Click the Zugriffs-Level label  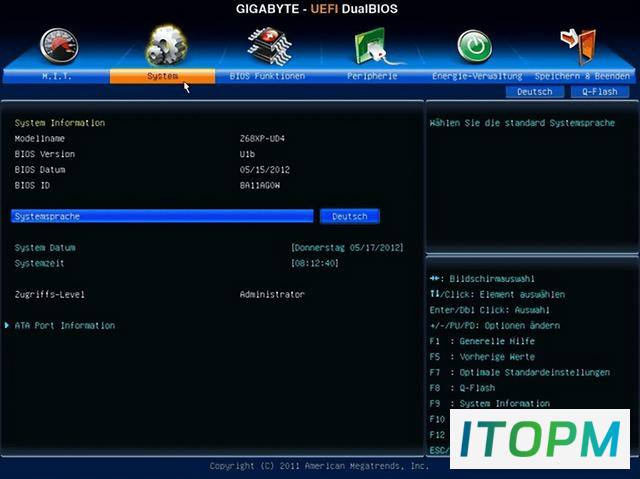click(50, 294)
